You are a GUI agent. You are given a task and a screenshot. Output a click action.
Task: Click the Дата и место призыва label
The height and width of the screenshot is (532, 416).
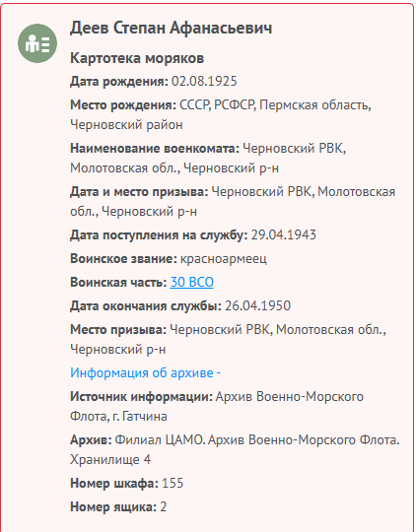click(x=139, y=192)
